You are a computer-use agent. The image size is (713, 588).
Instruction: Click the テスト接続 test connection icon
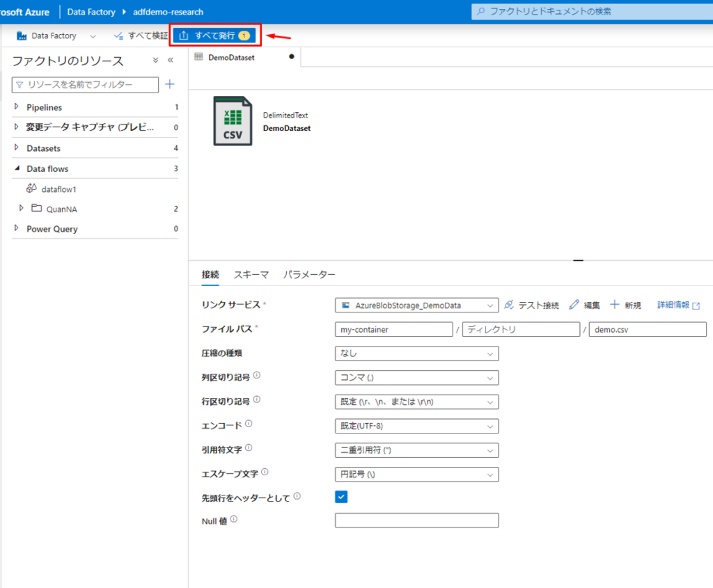click(509, 305)
